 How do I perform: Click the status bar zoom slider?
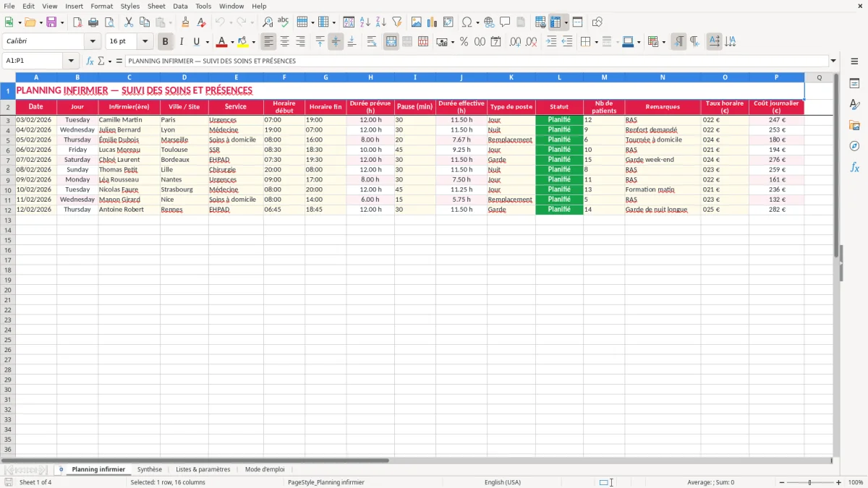point(810,482)
